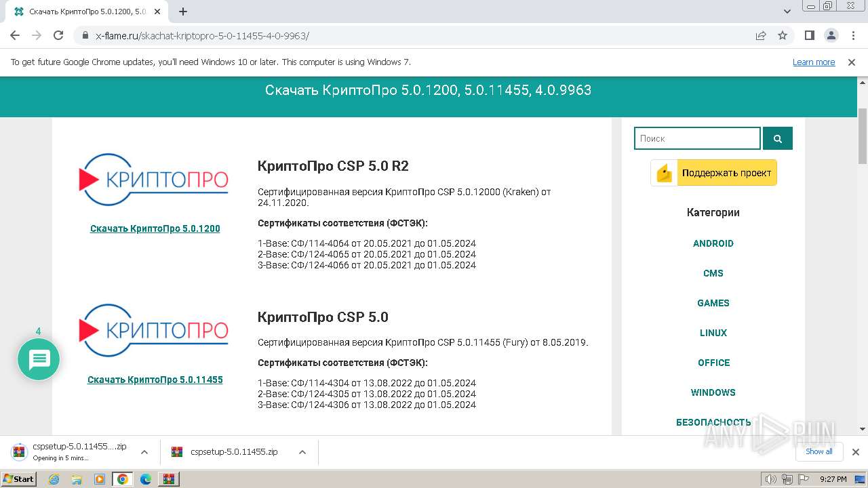Launch Internet Explorer from taskbar
This screenshot has width=868, height=488.
pos(54,479)
